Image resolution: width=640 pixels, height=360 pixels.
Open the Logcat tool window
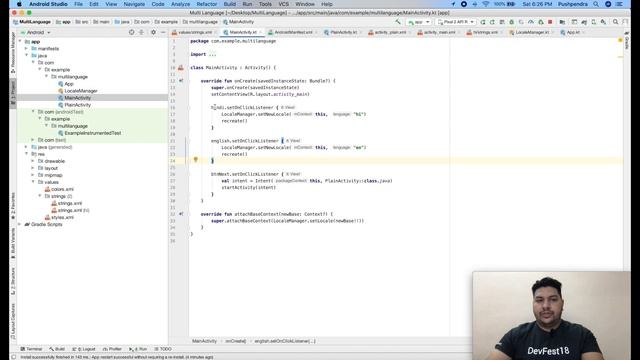(84, 349)
